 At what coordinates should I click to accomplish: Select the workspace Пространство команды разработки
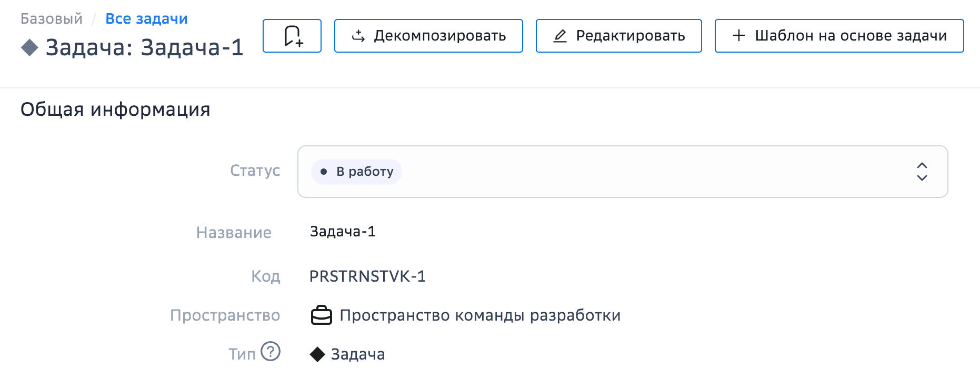click(481, 314)
